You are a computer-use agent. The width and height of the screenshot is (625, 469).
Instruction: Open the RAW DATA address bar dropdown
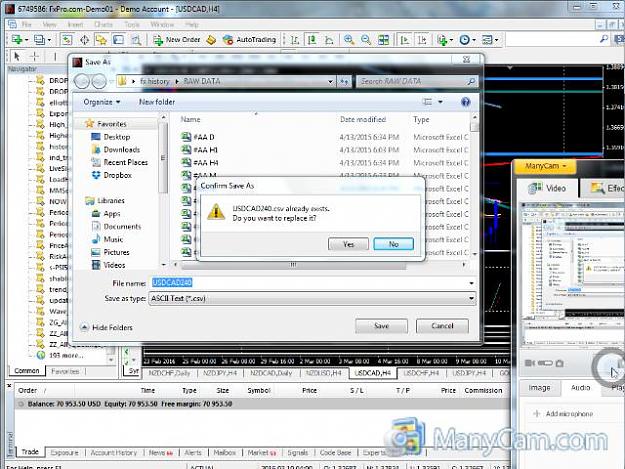pyautogui.click(x=330, y=82)
